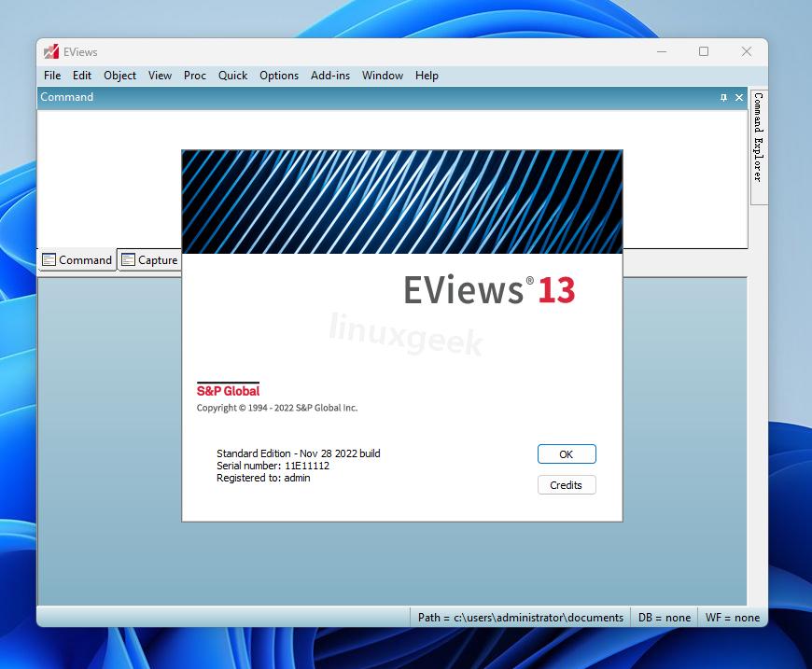Open the Add-ins menu
Viewport: 812px width, 669px height.
click(329, 76)
